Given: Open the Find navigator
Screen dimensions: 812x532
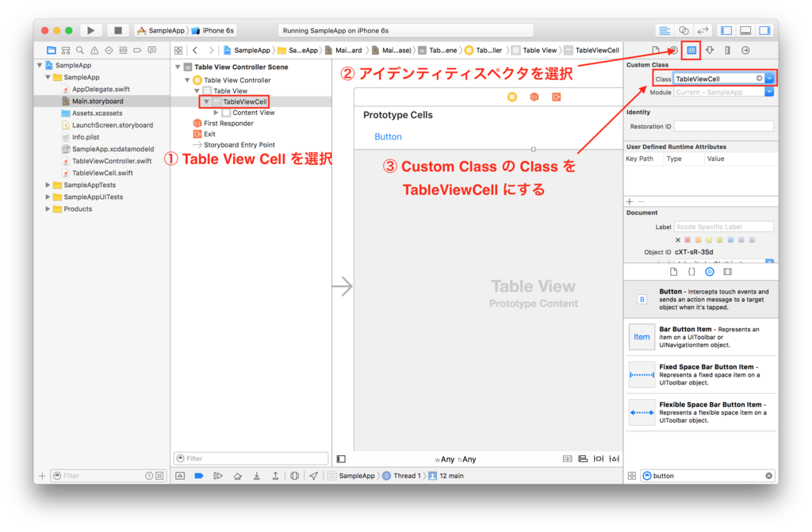Looking at the screenshot, I should (80, 50).
